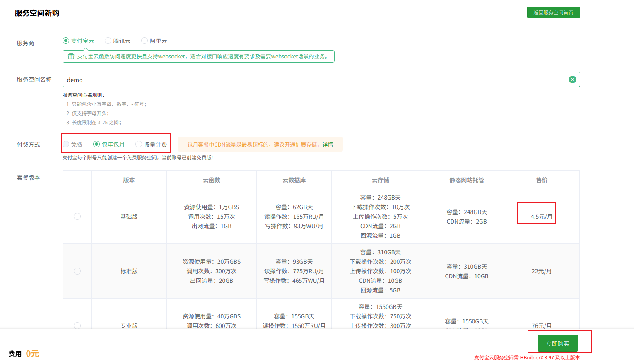Click 立即购买 button

click(x=557, y=343)
